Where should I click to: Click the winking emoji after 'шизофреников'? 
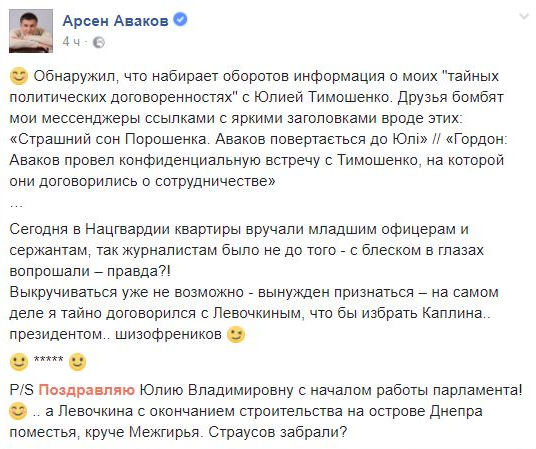236,334
